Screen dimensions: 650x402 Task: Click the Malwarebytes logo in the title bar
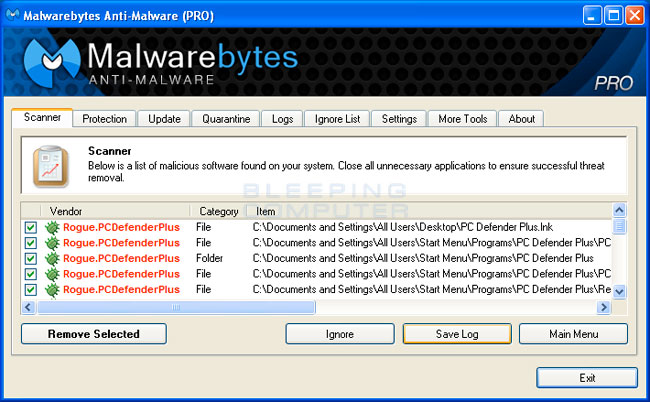(12, 15)
